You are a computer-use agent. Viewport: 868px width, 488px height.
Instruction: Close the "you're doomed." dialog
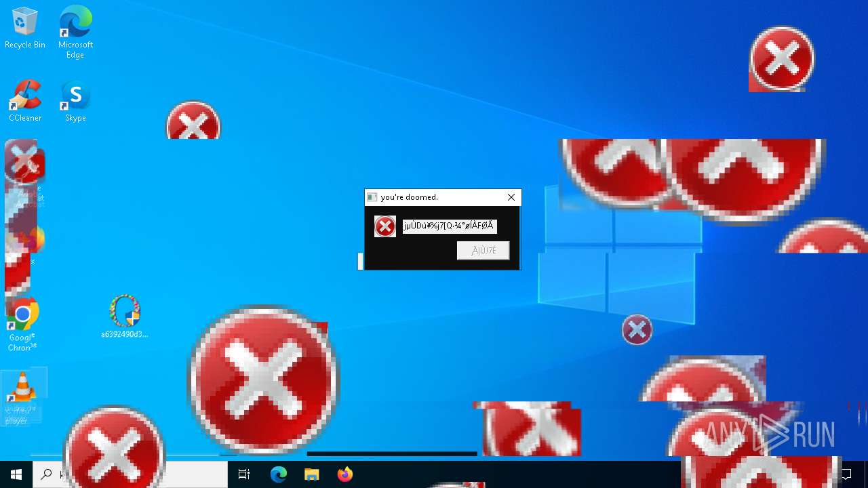coord(511,197)
